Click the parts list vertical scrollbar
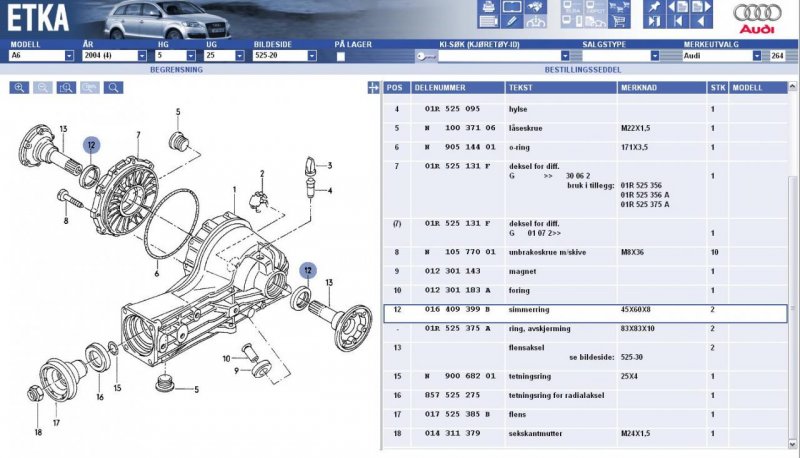The height and width of the screenshot is (458, 800). [x=794, y=270]
